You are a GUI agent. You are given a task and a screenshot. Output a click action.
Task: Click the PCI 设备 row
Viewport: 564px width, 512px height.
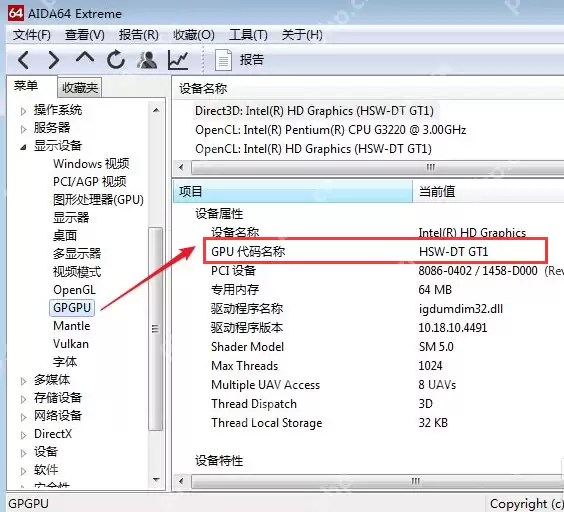[387, 270]
